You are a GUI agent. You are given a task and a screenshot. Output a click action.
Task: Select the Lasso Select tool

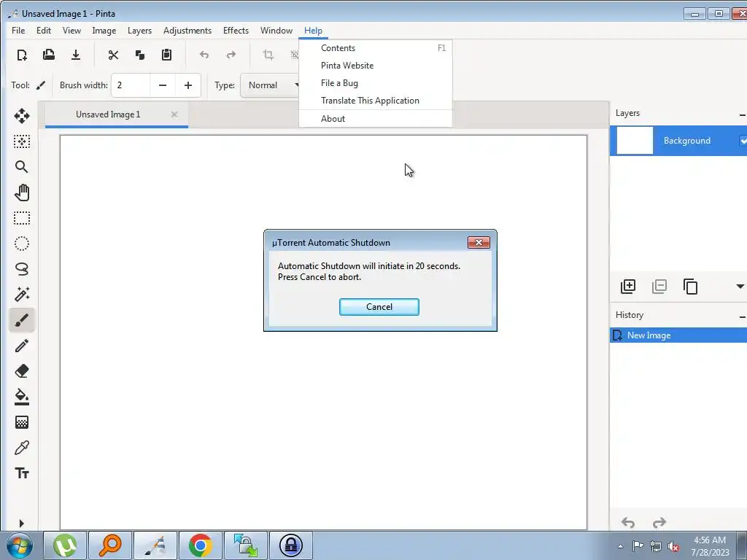coord(21,269)
